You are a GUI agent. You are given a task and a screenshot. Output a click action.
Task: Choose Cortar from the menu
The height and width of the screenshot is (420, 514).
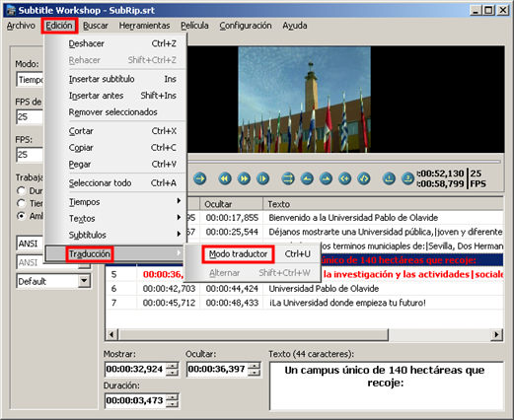[x=115, y=131]
